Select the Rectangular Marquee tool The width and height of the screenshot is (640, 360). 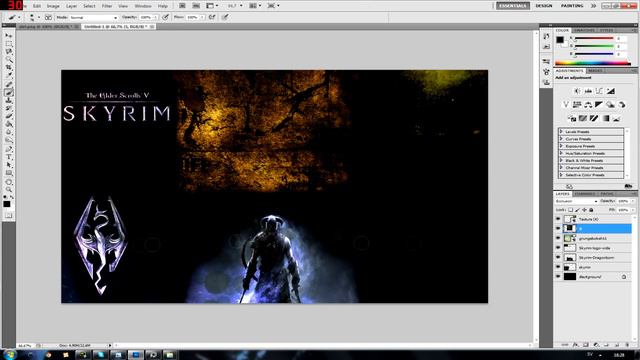9,44
